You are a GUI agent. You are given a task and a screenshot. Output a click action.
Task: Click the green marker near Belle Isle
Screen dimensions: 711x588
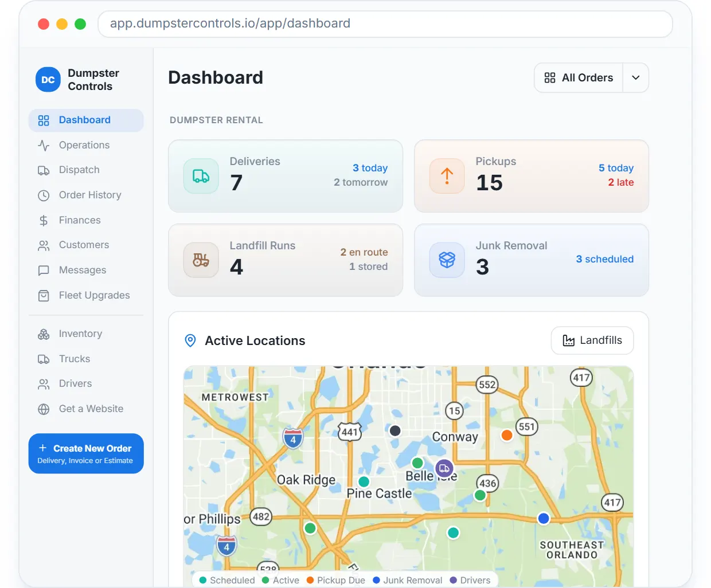[x=417, y=462]
